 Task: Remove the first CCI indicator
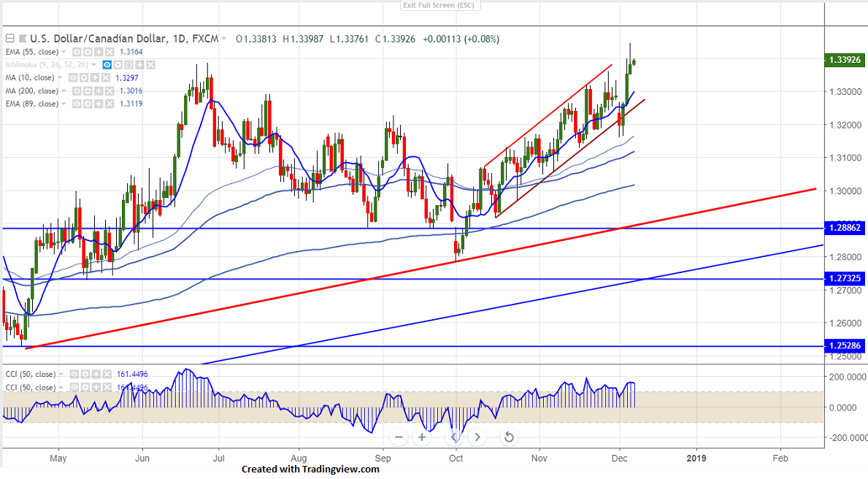(107, 375)
